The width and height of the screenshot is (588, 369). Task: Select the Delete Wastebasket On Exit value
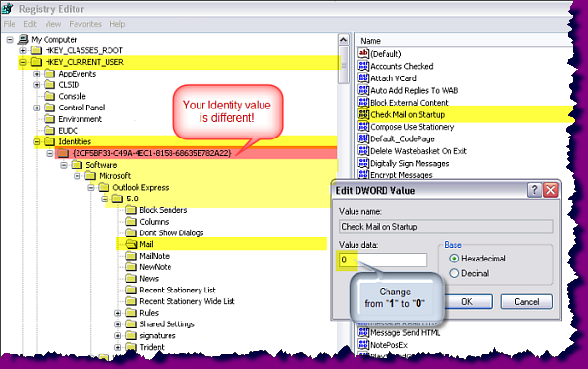(418, 151)
